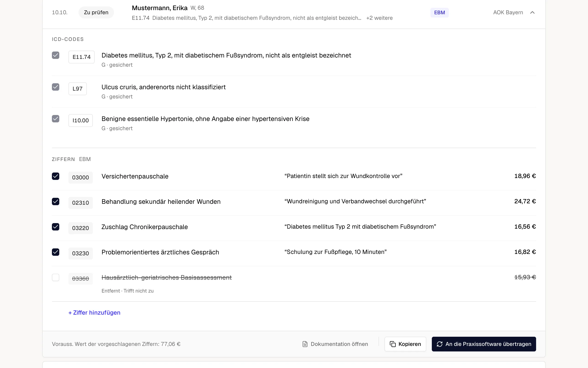588x368 pixels.
Task: Click the price 24,72 €
Action: 525,201
